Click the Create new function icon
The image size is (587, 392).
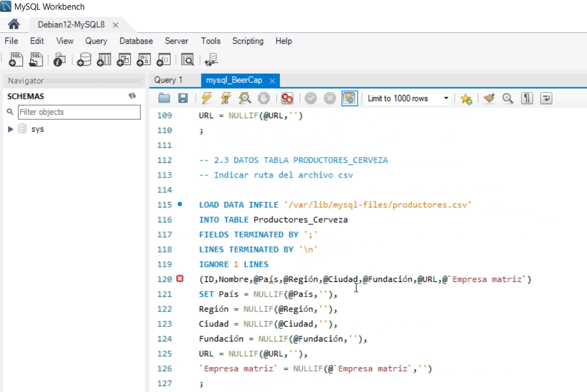point(163,59)
